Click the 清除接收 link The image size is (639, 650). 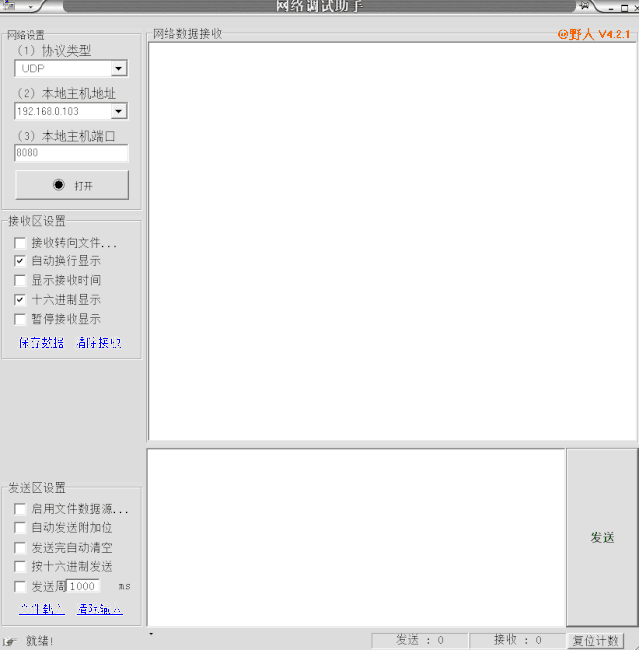99,343
